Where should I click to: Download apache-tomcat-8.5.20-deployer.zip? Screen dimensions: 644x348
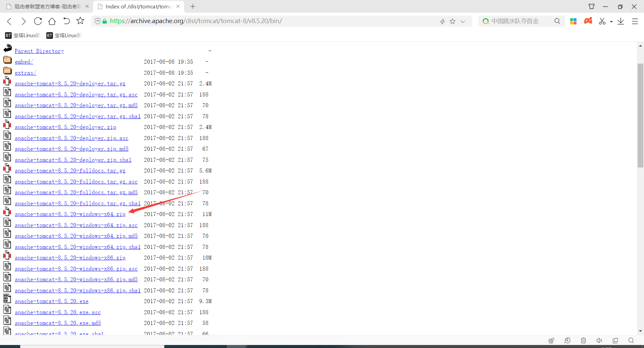click(65, 127)
